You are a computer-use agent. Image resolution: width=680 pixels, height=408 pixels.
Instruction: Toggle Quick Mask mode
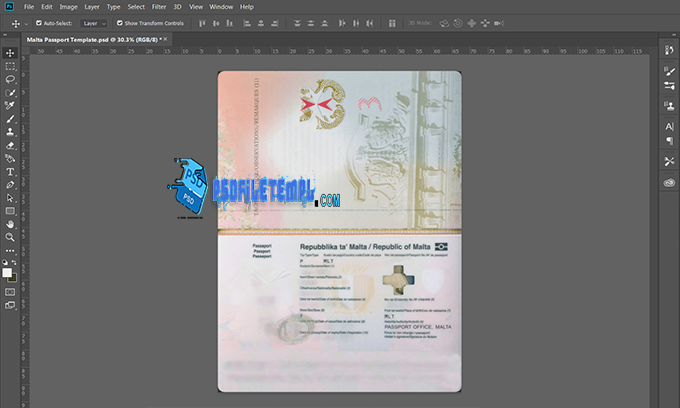point(10,292)
